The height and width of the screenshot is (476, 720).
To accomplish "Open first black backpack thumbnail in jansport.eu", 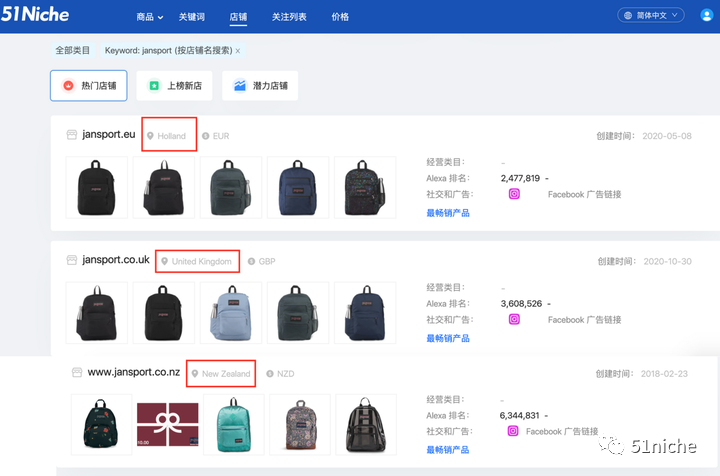I will click(96, 187).
